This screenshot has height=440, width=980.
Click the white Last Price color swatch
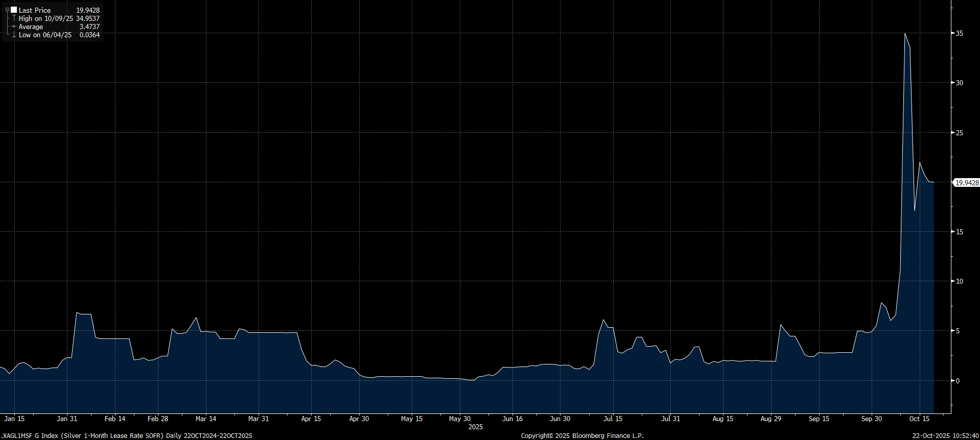tap(14, 10)
